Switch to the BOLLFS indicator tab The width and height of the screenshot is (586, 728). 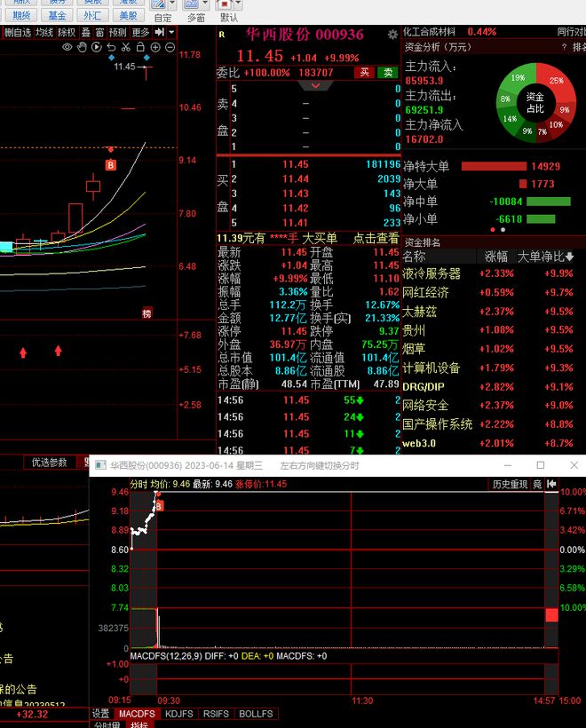click(256, 714)
